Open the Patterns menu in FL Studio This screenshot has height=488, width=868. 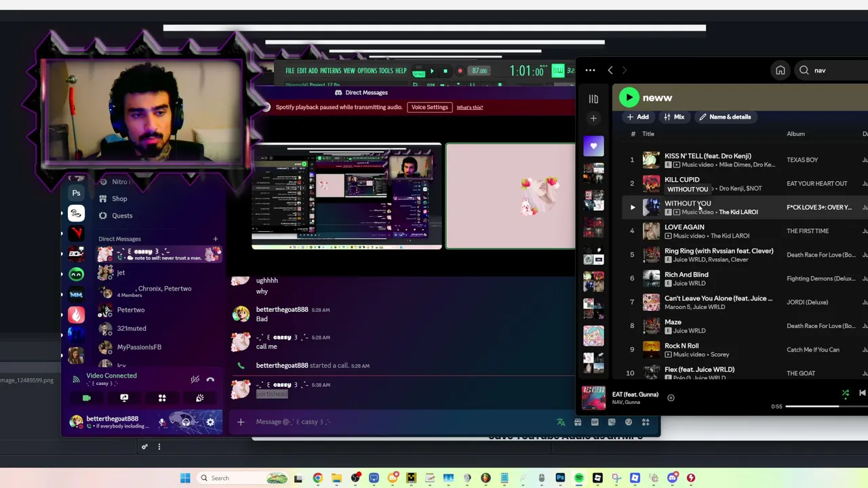point(330,71)
